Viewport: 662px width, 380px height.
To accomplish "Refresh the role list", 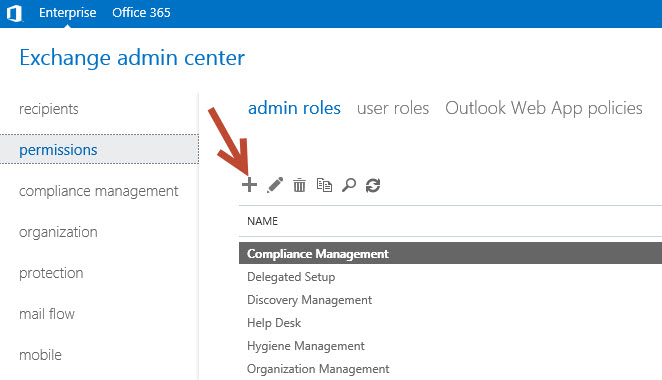I will [373, 185].
